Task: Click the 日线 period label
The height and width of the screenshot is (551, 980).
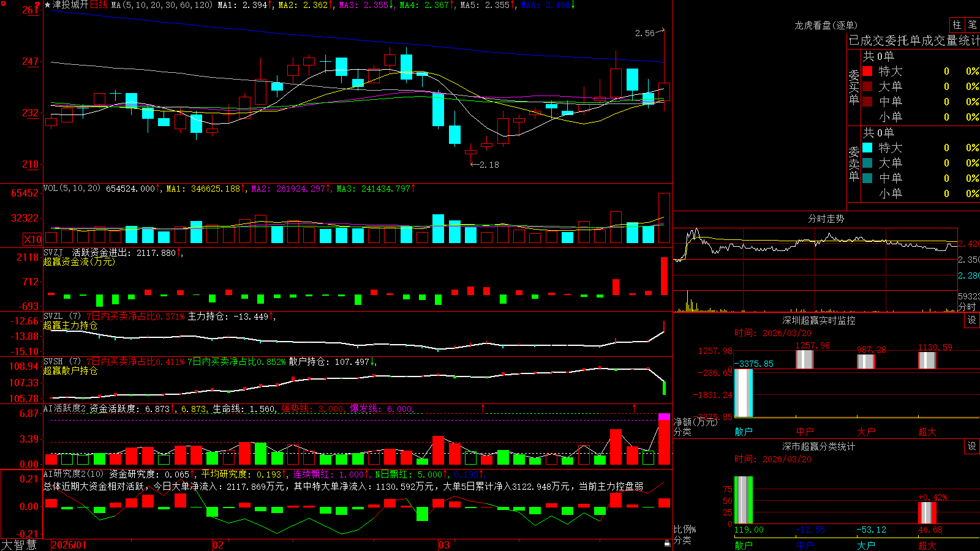Action: (99, 5)
